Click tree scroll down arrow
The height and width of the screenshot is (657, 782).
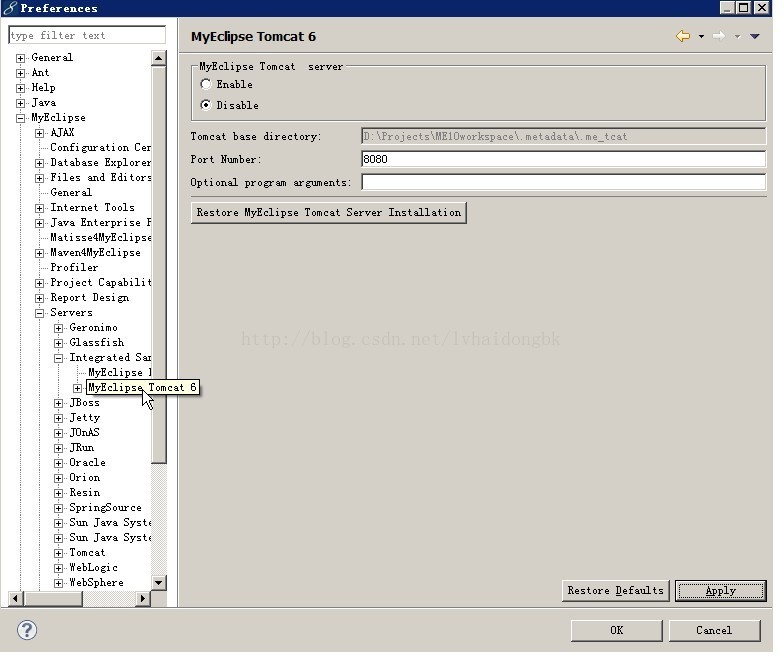coord(159,582)
